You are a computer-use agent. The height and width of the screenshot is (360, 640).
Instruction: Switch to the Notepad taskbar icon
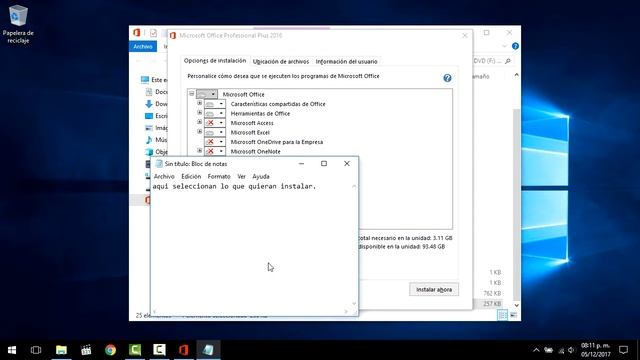tap(208, 350)
